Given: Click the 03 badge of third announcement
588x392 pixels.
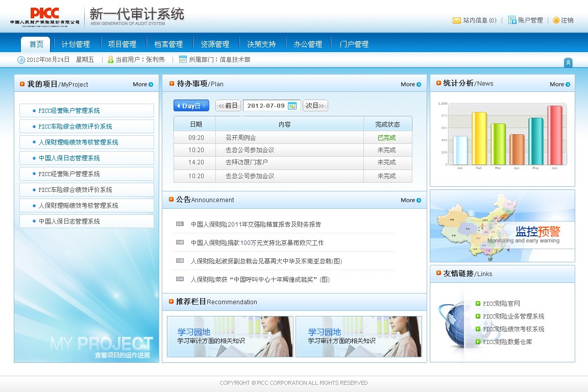Looking at the screenshot, I should click(180, 261).
